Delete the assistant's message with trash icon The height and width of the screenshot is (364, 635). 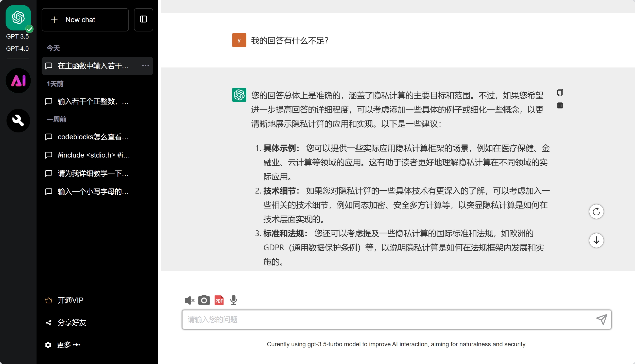(x=560, y=105)
